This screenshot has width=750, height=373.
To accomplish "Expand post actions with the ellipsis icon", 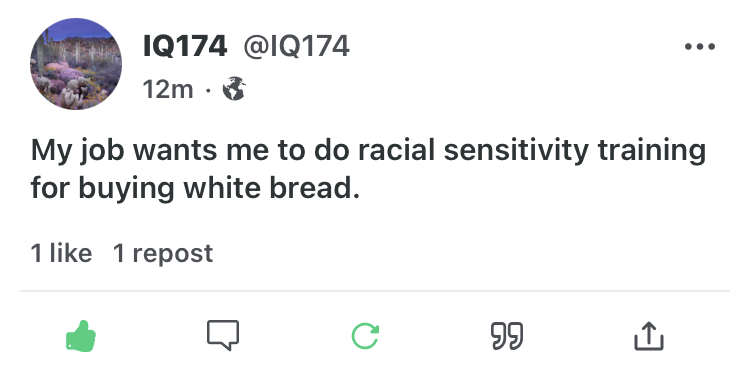I will pyautogui.click(x=700, y=46).
